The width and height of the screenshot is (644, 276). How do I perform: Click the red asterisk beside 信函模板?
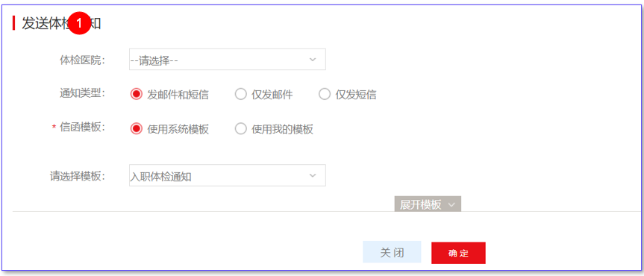[x=54, y=128]
